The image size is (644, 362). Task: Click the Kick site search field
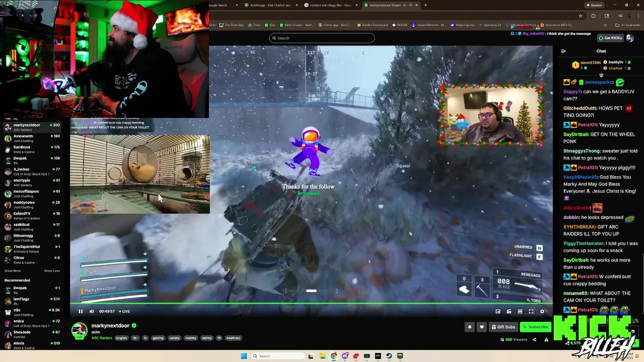click(322, 38)
